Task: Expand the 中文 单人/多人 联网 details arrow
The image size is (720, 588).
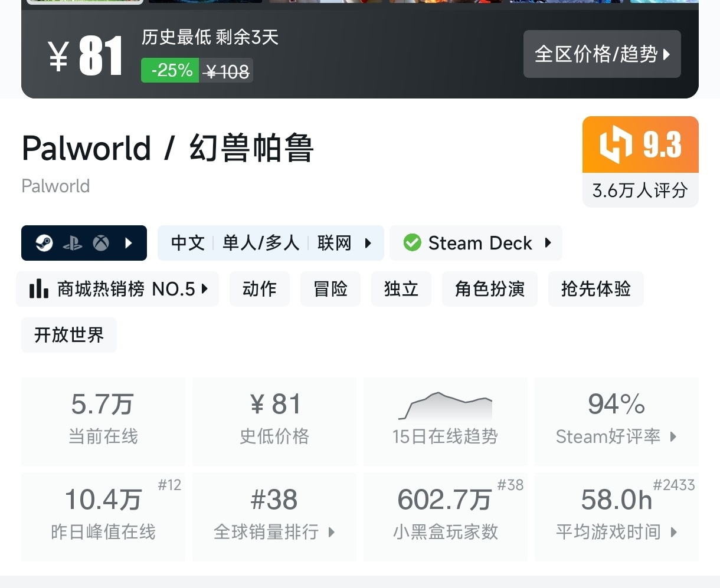Action: 368,243
